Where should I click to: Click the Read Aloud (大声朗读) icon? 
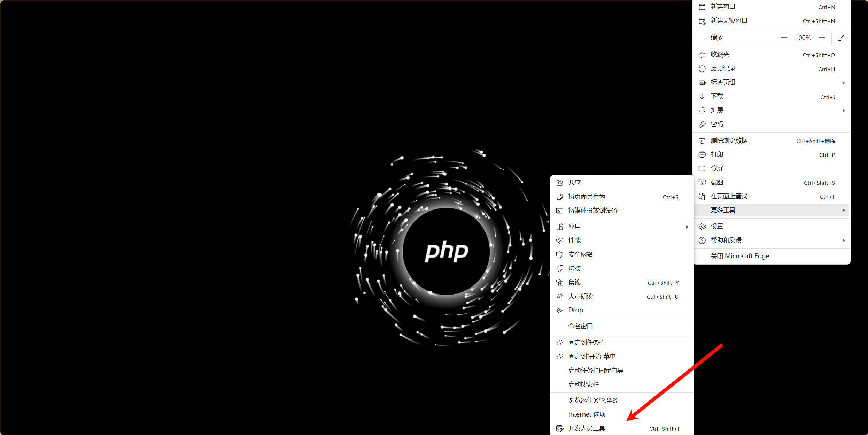(560, 296)
